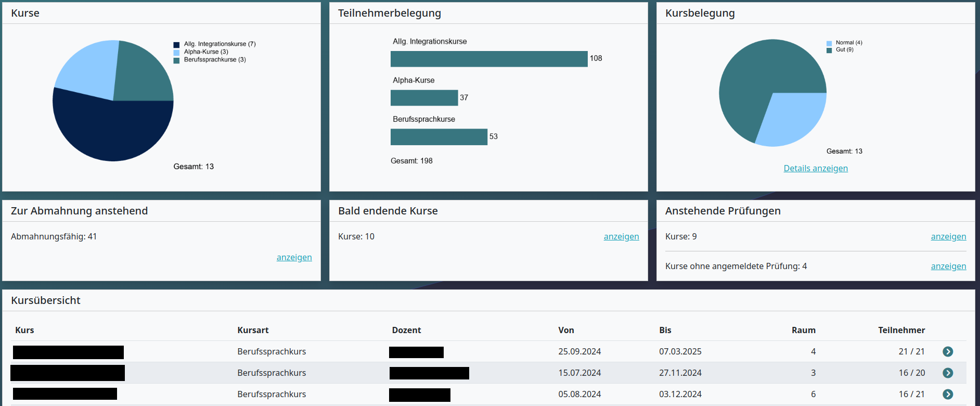Viewport: 980px width, 406px height.
Task: Show courses pending Abmahnung via anzeigen link
Action: click(x=294, y=257)
